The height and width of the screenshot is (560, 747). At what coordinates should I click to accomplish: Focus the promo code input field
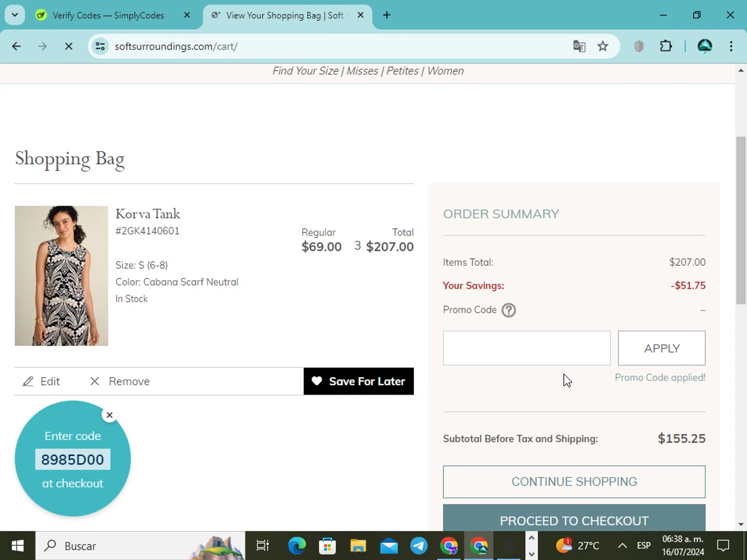(527, 348)
